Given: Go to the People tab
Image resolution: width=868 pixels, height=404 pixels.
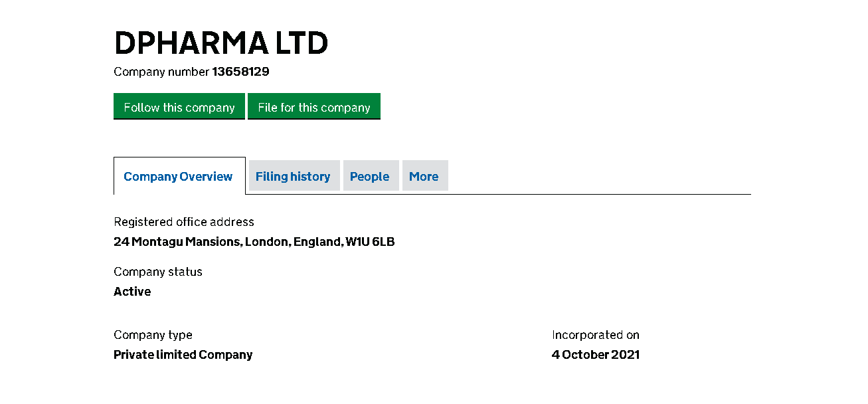Looking at the screenshot, I should pos(369,177).
